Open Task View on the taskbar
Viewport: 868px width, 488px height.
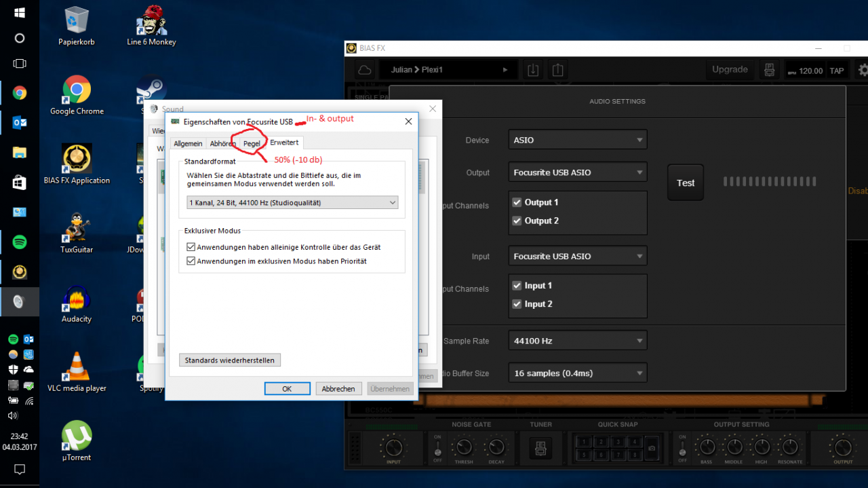[x=20, y=64]
